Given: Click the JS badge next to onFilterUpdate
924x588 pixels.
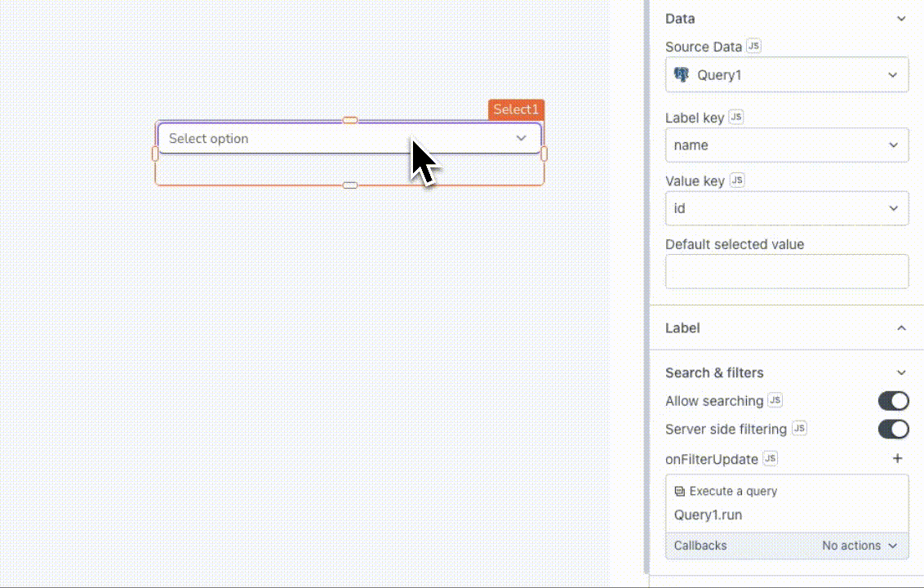Looking at the screenshot, I should 769,458.
